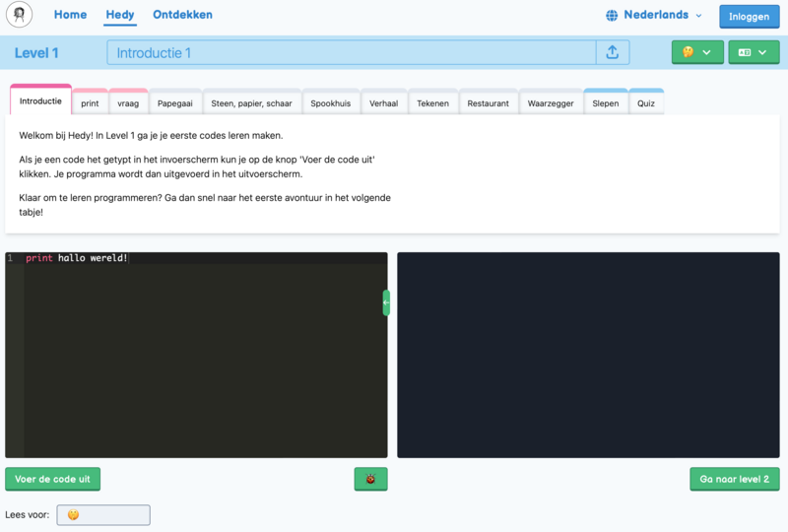Open the thinking-face emoji dropdown
The width and height of the screenshot is (788, 532).
[697, 53]
